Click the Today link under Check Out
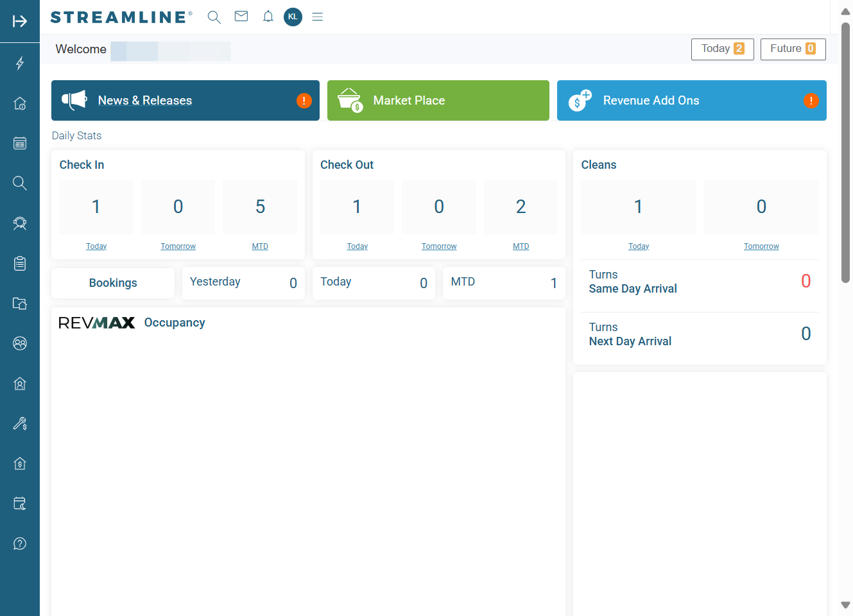The width and height of the screenshot is (853, 616). point(358,246)
